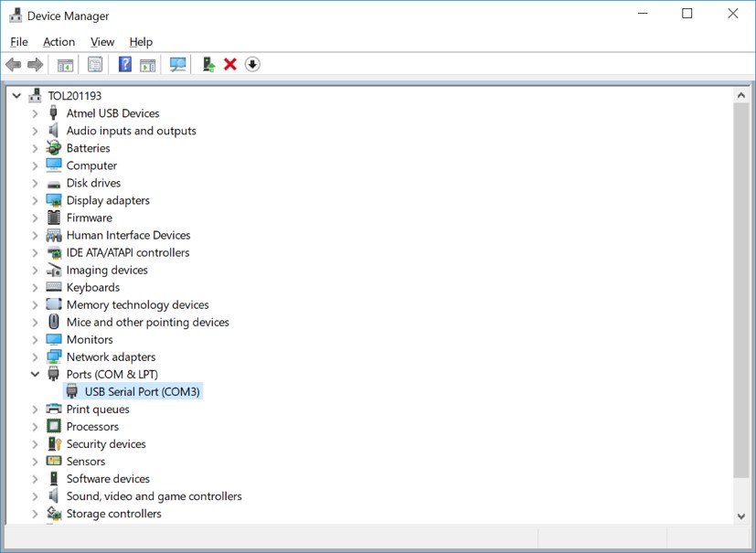This screenshot has height=553, width=756.
Task: Maximize the Device Manager window
Action: click(687, 14)
